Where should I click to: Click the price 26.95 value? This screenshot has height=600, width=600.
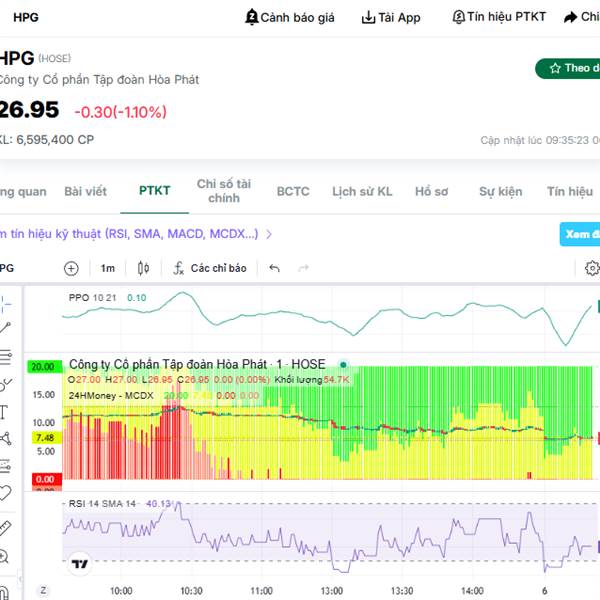click(x=29, y=110)
